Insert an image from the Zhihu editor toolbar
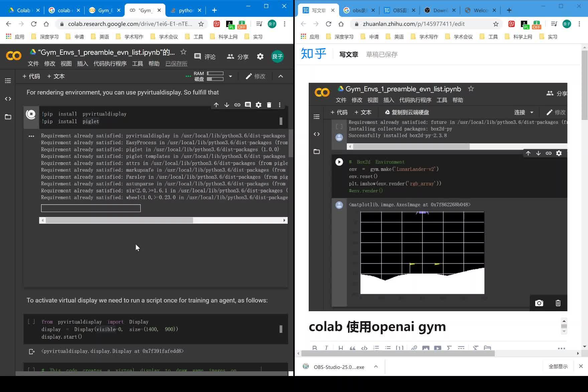Image resolution: width=588 pixels, height=392 pixels. tap(426, 348)
